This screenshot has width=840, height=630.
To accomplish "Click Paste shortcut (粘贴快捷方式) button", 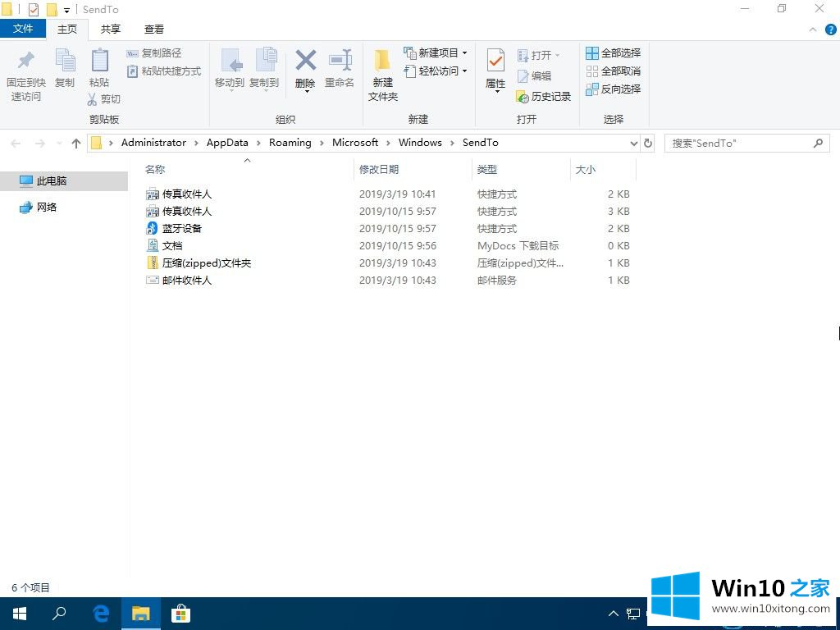I will [163, 71].
